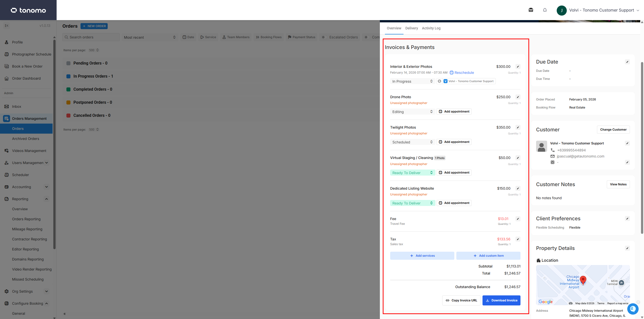Edit the Interior & Exterior Photos price
This screenshot has width=644, height=319.
[518, 67]
